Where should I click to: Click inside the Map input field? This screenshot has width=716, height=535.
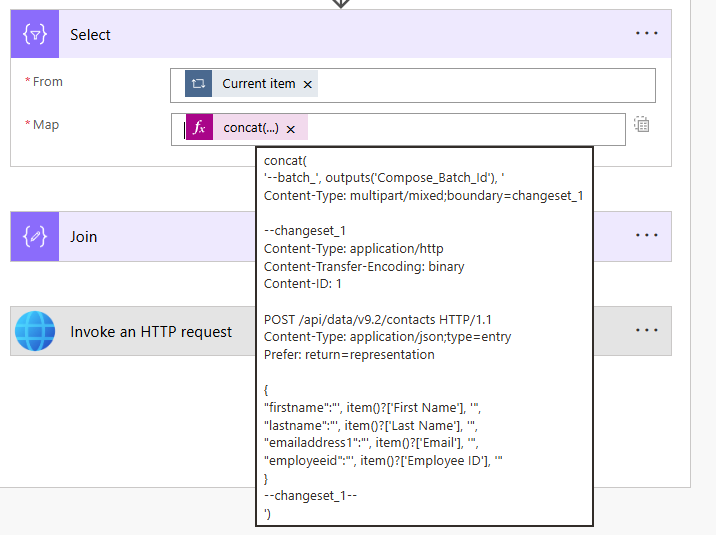point(398,130)
